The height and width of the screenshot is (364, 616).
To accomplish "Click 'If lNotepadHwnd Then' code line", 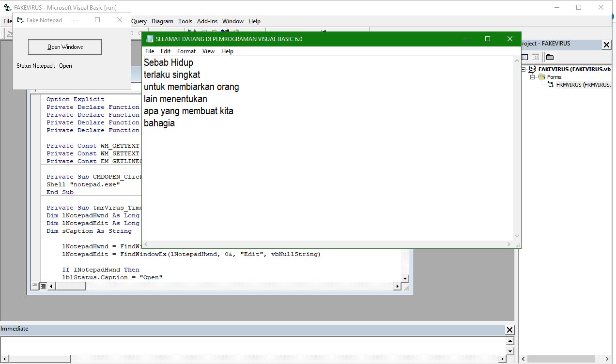I will (101, 270).
